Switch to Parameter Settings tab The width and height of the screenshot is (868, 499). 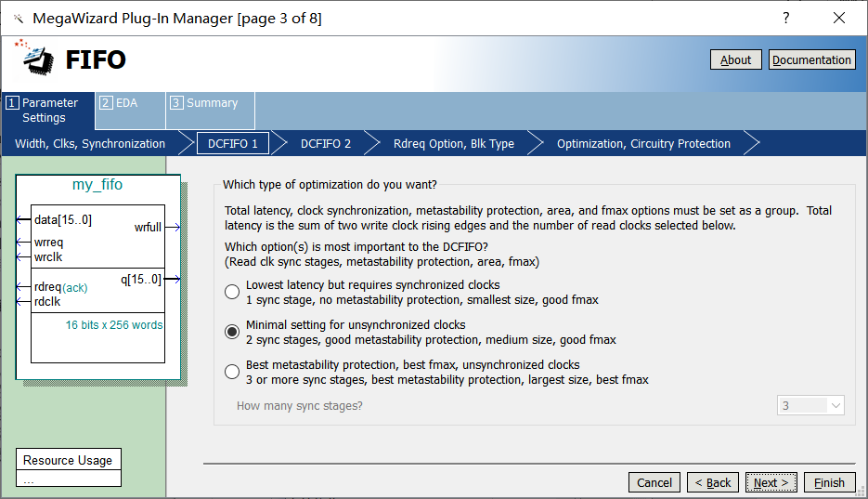pos(48,111)
